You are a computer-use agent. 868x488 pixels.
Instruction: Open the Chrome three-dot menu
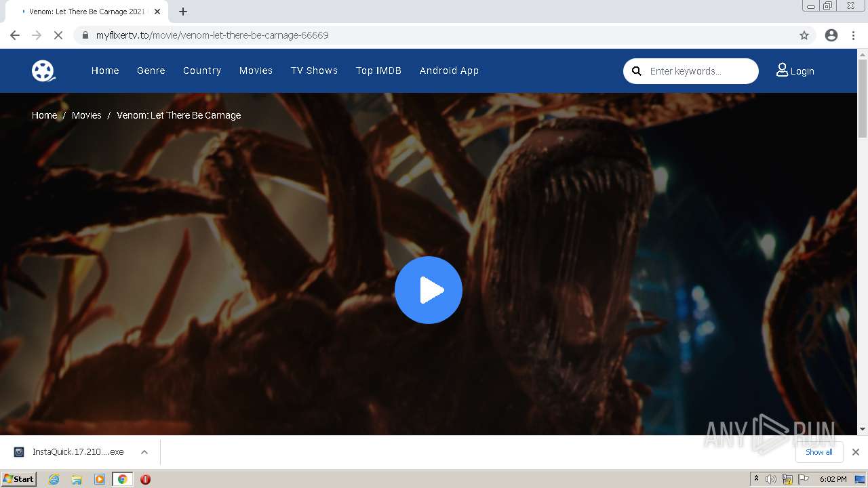(x=854, y=35)
